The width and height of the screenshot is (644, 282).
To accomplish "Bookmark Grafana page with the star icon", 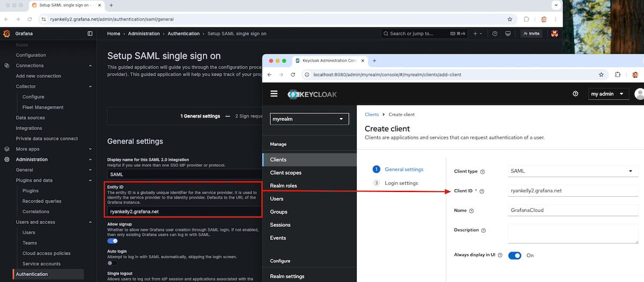I will tap(510, 19).
